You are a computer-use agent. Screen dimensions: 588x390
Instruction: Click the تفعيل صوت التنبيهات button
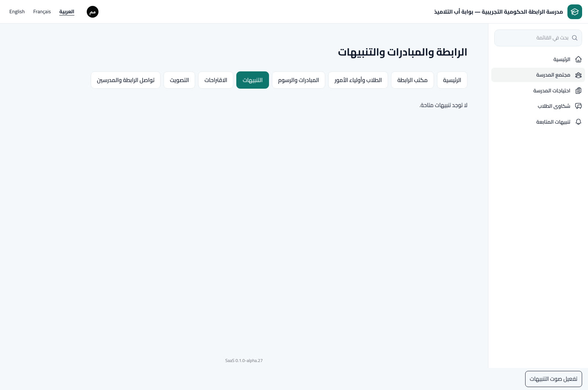click(553, 379)
